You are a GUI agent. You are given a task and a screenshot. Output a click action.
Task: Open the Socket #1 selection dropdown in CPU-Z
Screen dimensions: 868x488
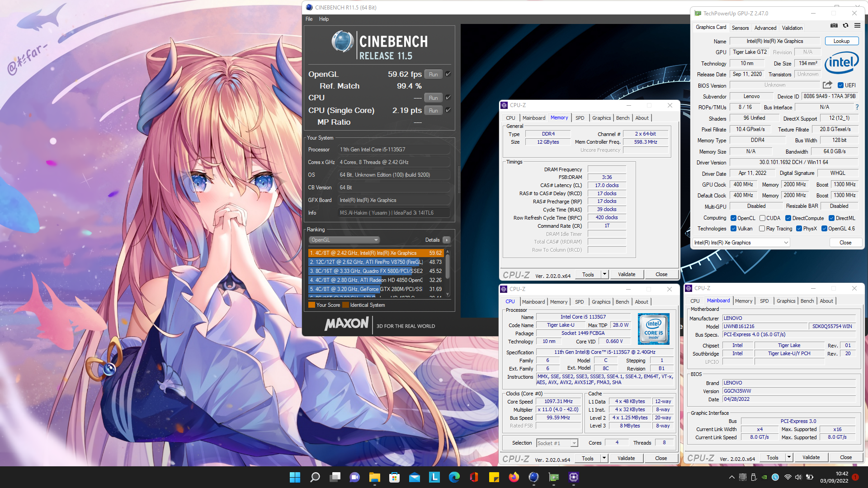[557, 443]
